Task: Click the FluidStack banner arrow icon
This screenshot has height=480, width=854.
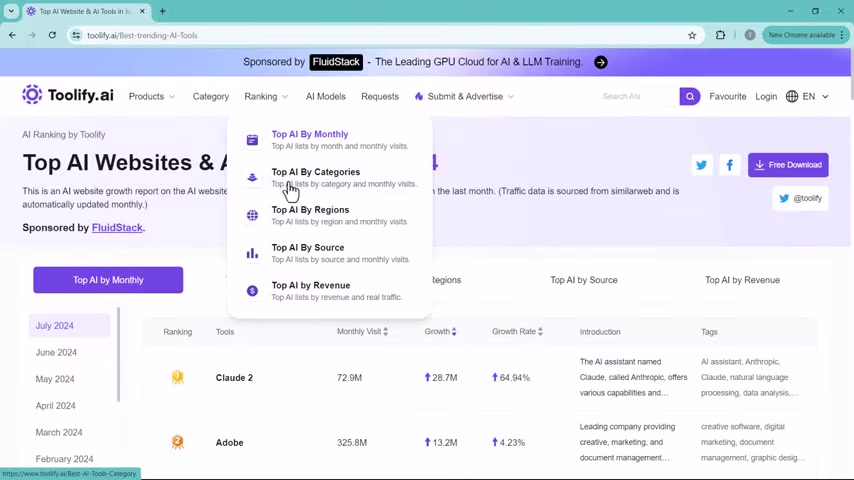Action: click(x=600, y=62)
